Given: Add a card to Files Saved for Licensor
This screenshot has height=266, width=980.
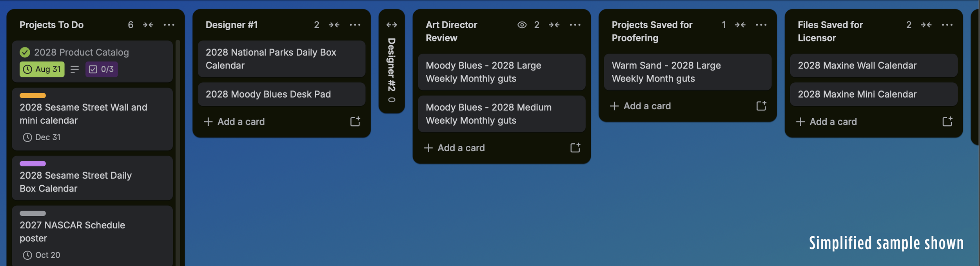Looking at the screenshot, I should (862, 122).
